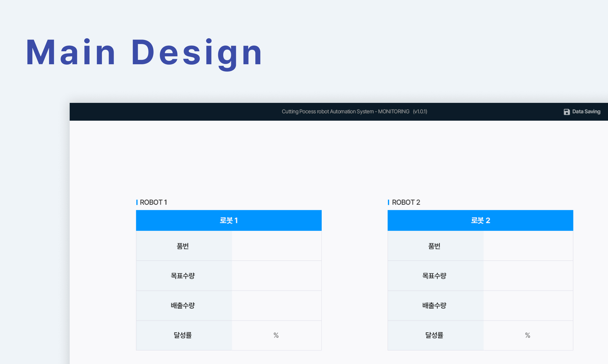This screenshot has width=608, height=364.
Task: Click the Main Design heading text
Action: point(144,53)
